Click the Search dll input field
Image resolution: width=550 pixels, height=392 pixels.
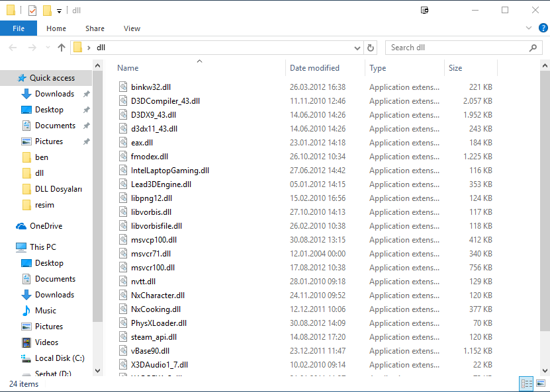[x=457, y=48]
